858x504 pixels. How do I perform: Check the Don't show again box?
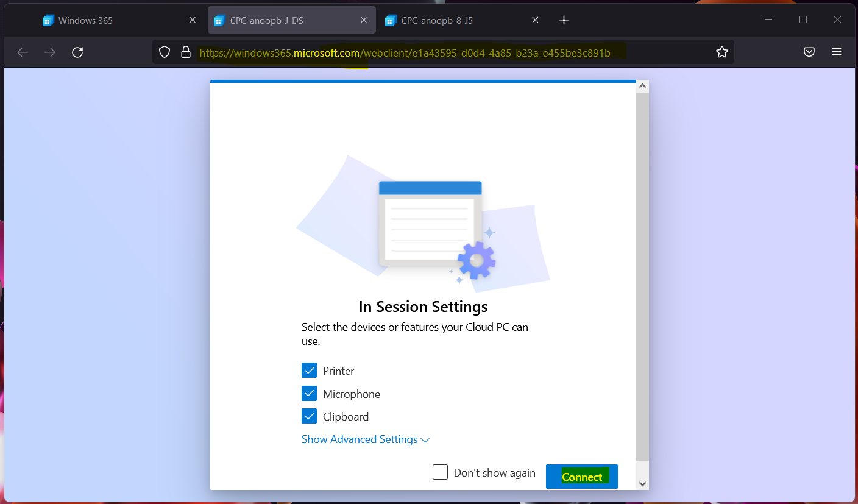click(440, 472)
